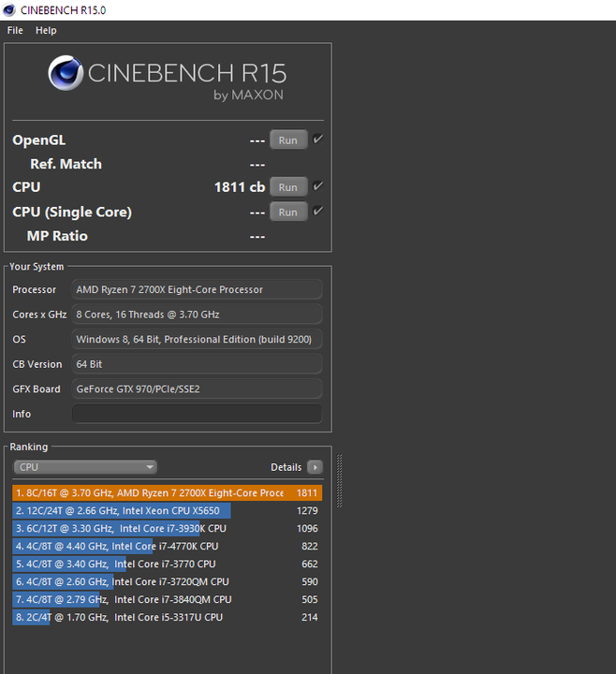The height and width of the screenshot is (674, 616).
Task: Click the dotted panel splitter handle
Action: click(339, 480)
